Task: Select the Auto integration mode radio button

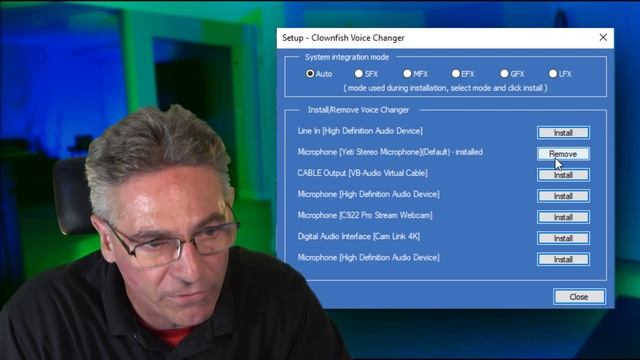Action: 310,74
